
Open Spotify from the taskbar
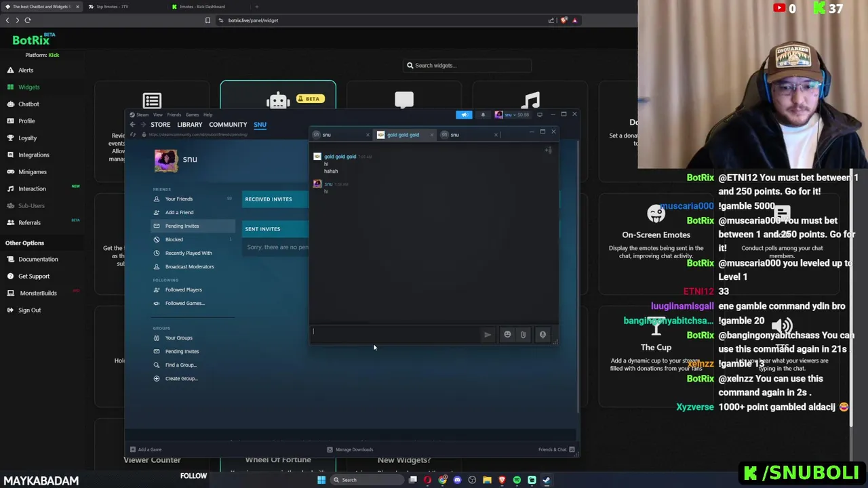click(x=517, y=480)
